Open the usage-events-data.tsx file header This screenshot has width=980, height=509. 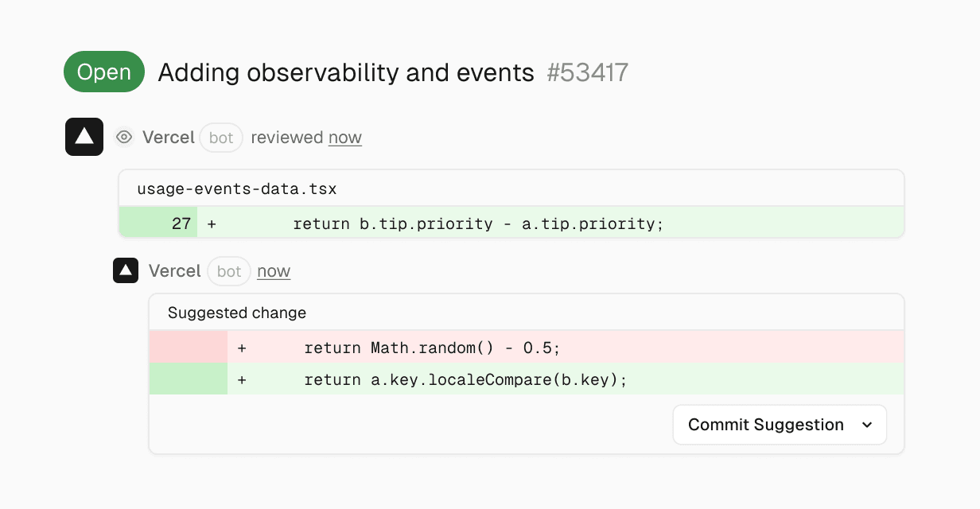click(237, 189)
